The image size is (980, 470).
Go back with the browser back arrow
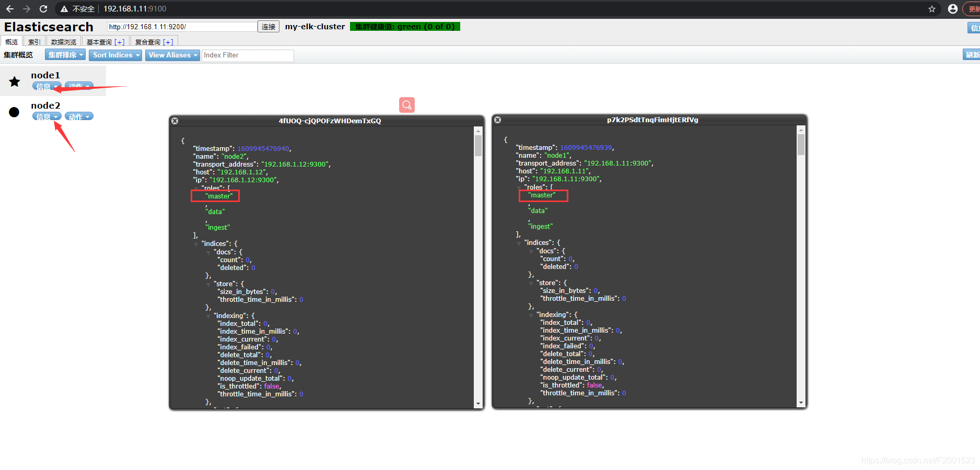(9, 9)
